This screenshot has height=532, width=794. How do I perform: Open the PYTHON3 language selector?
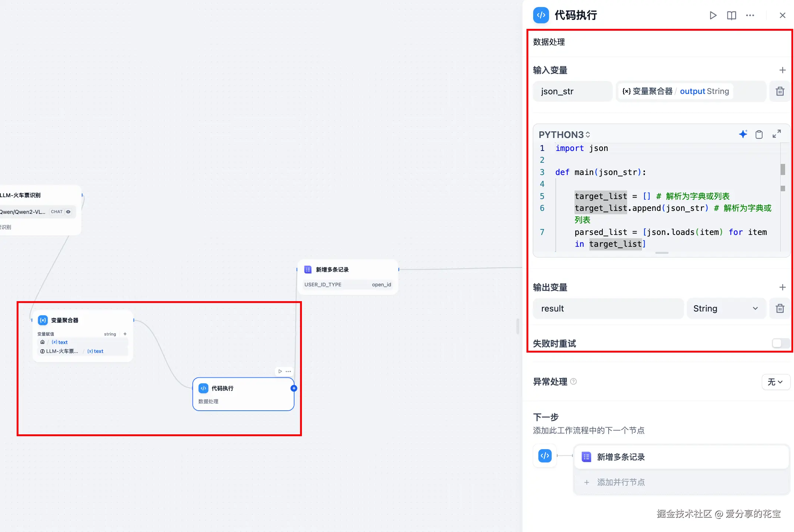[564, 135]
